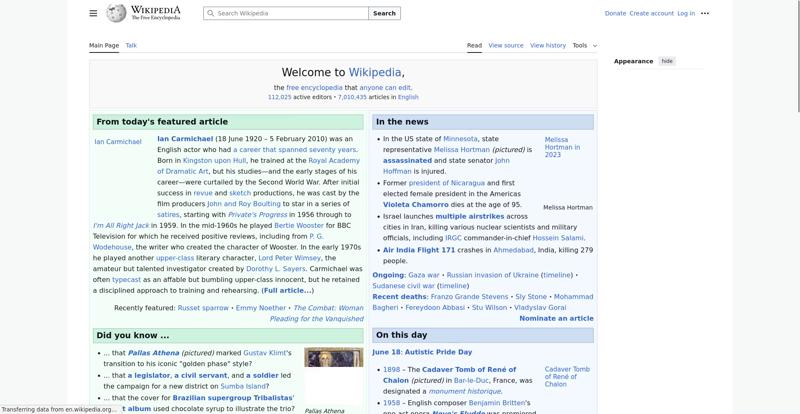
Task: Open the Autistic Pride Day link
Action: coord(438,352)
